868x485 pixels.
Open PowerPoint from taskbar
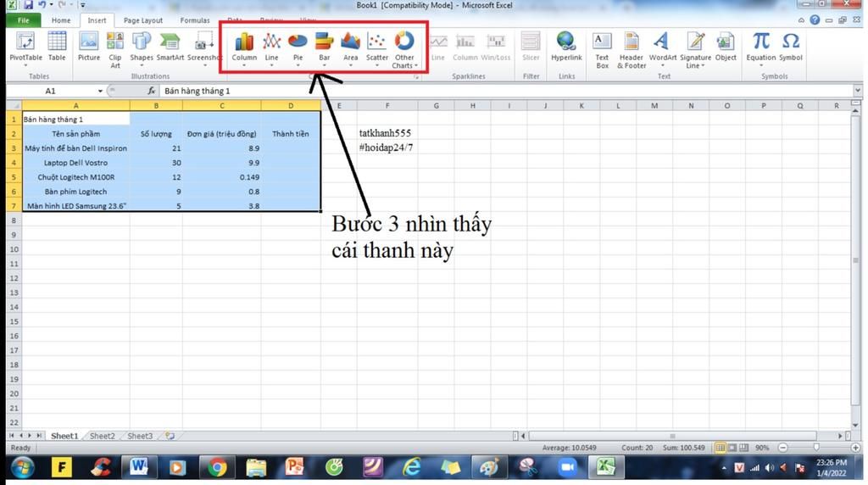click(294, 468)
